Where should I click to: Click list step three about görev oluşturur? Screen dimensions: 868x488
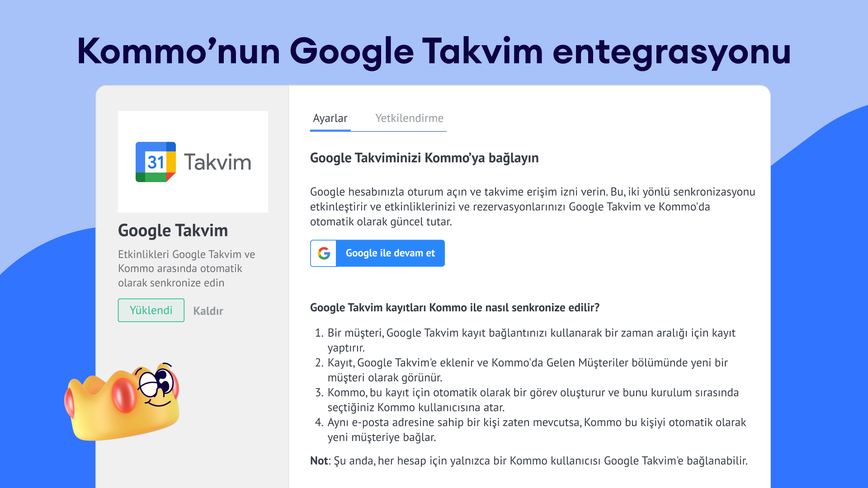click(533, 399)
